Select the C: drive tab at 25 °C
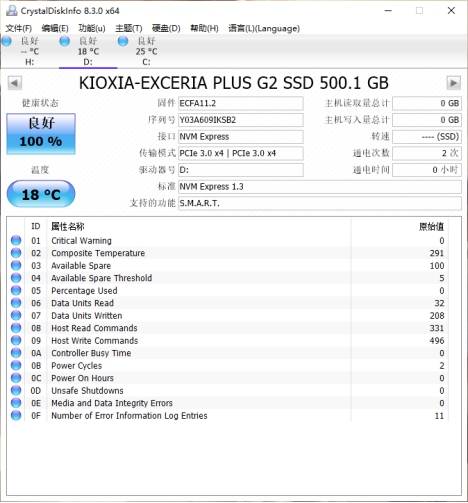This screenshot has width=468, height=503. (x=146, y=51)
